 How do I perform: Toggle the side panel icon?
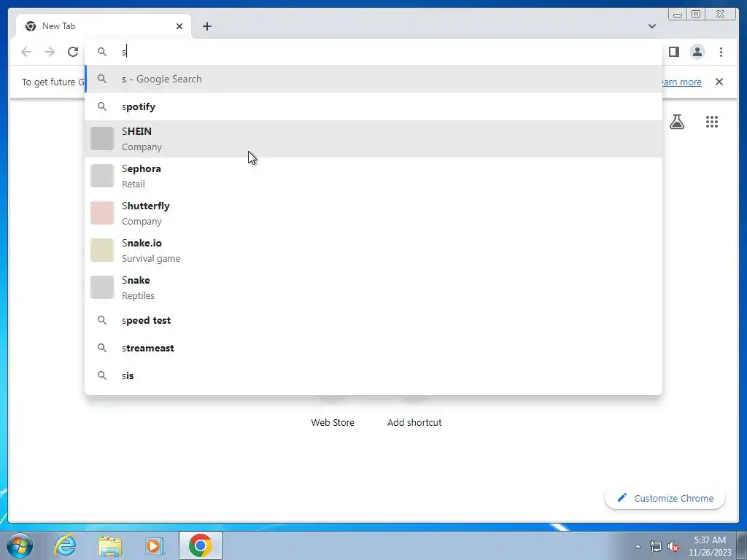pos(673,52)
